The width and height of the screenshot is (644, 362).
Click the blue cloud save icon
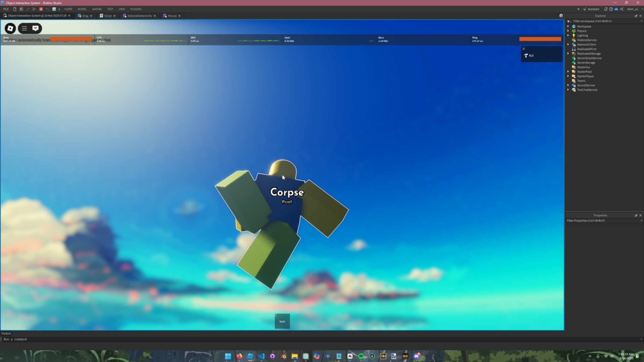[616, 9]
